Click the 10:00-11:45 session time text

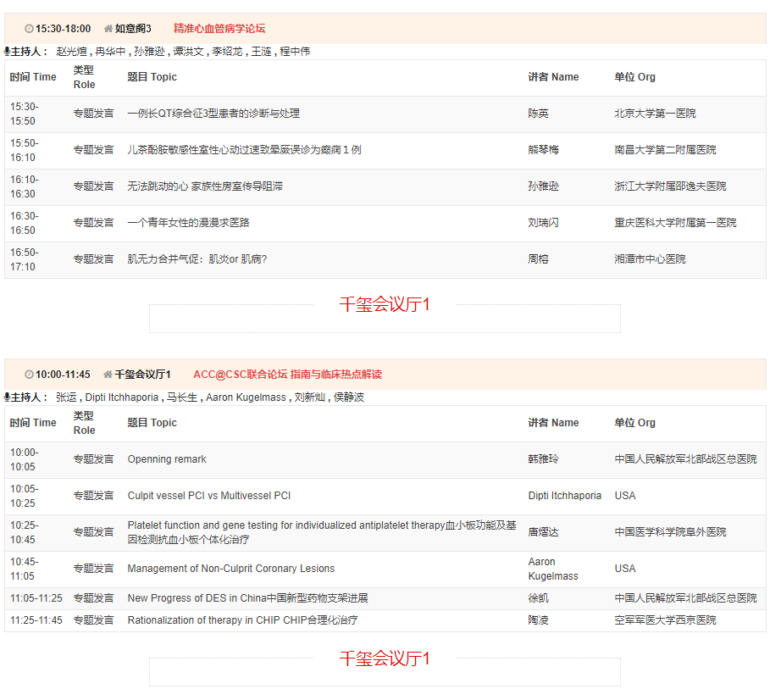(x=63, y=375)
